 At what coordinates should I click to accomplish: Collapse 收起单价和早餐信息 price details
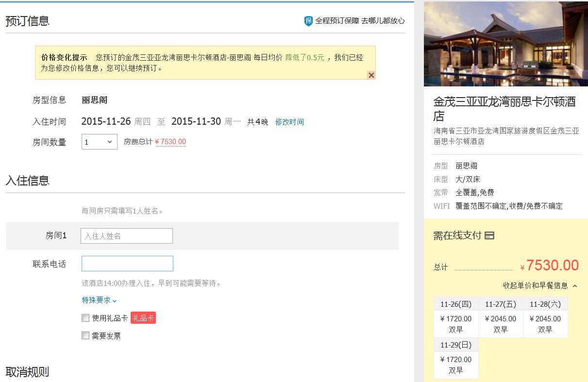click(540, 285)
